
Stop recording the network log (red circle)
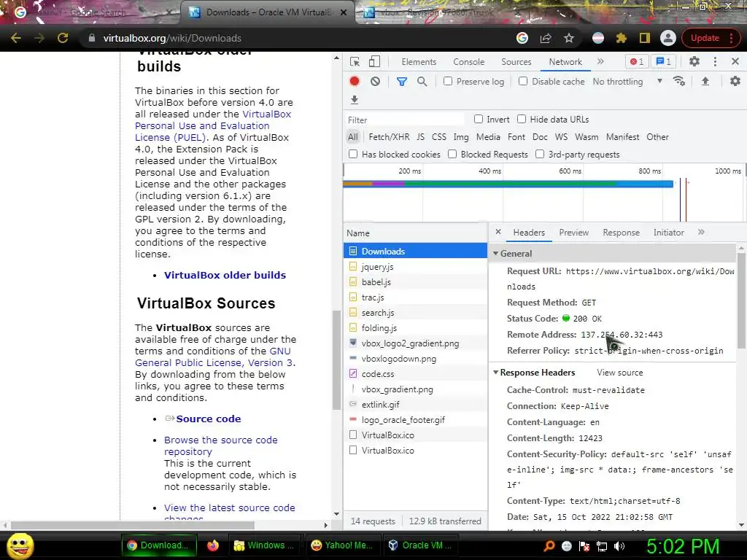pyautogui.click(x=355, y=82)
